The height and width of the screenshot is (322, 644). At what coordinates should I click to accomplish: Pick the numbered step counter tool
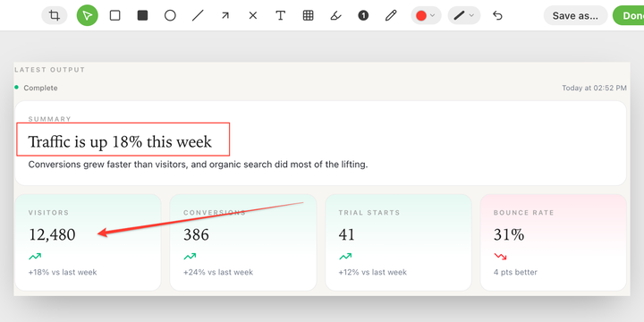(363, 15)
